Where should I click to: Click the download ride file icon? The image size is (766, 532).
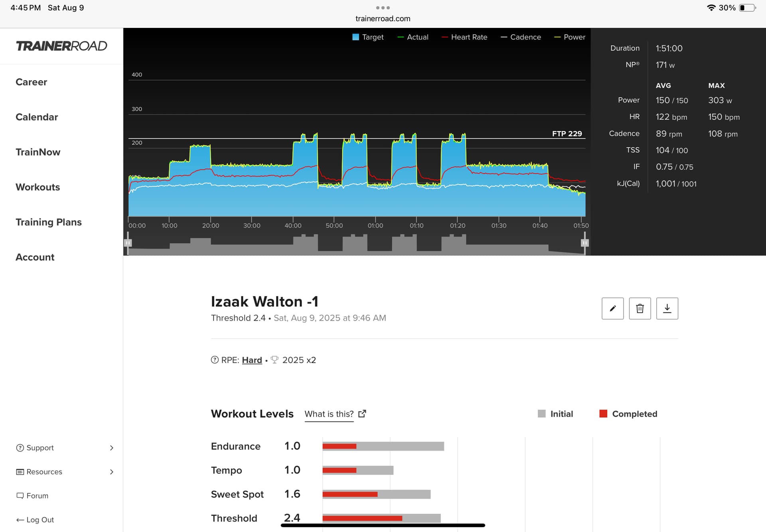pos(667,308)
